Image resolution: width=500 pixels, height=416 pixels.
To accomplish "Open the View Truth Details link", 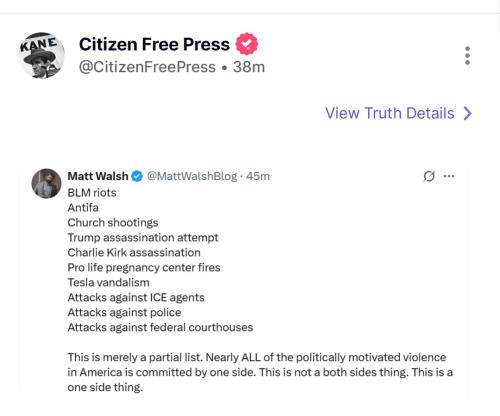I will (399, 113).
